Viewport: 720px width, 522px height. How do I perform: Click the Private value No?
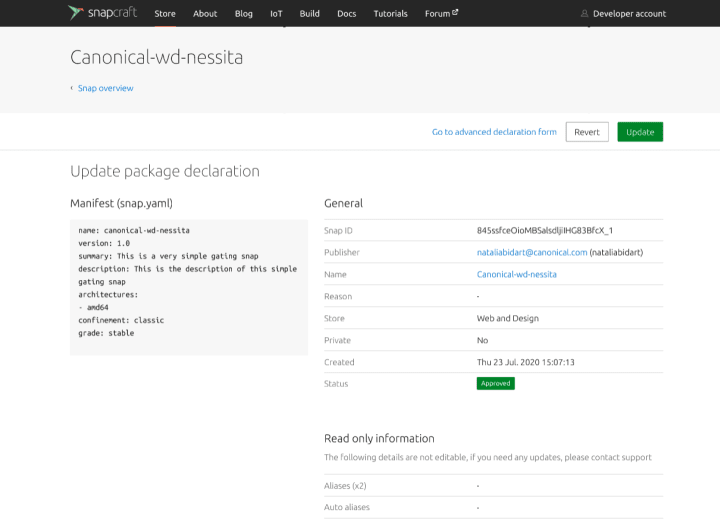point(482,340)
